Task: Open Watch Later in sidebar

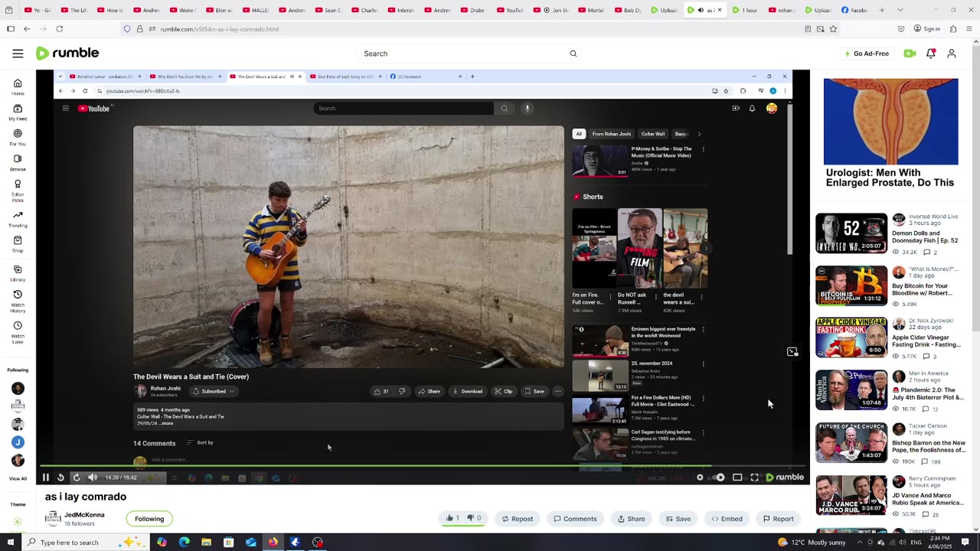Action: [18, 332]
